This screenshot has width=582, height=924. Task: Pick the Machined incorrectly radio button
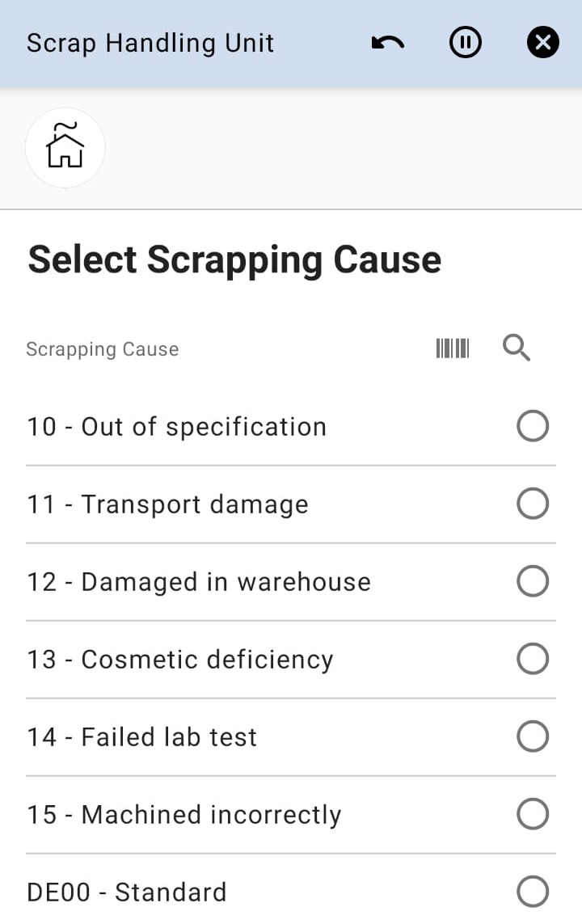533,814
